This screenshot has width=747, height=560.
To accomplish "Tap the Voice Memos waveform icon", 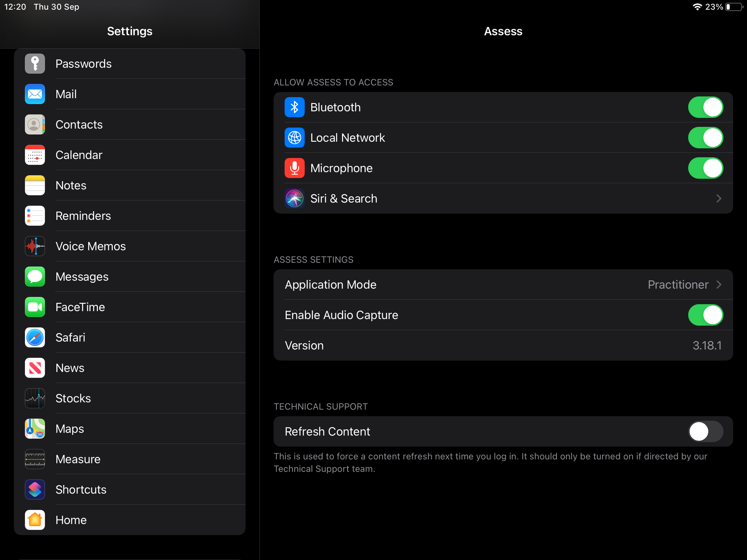I will point(35,246).
